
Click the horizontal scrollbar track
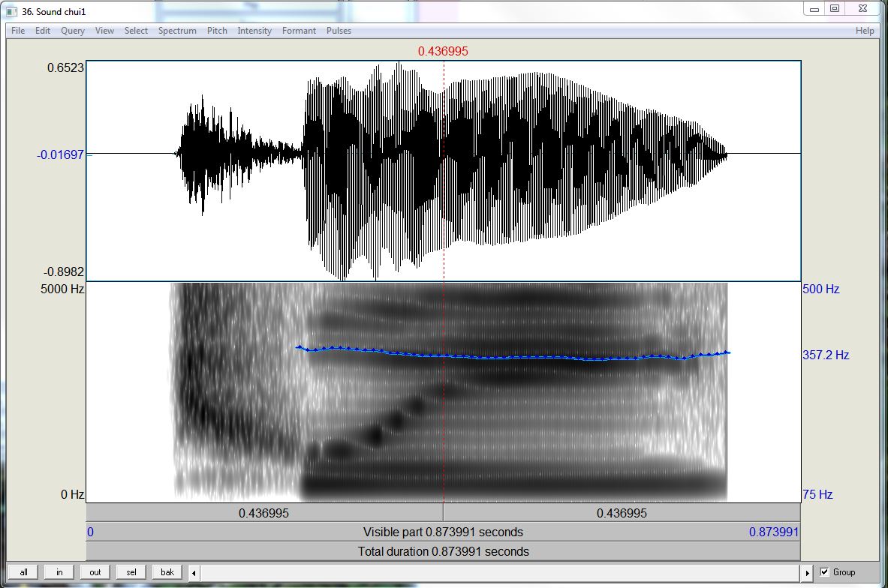point(501,573)
